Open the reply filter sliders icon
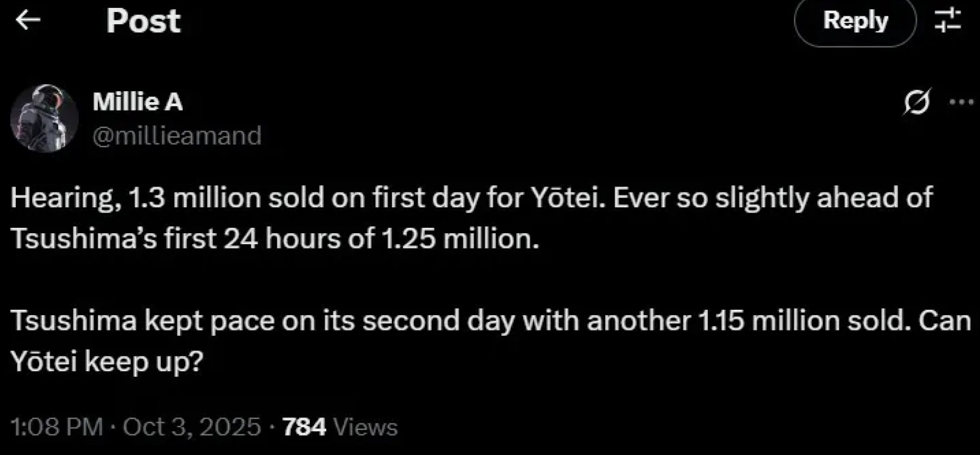 [x=948, y=20]
